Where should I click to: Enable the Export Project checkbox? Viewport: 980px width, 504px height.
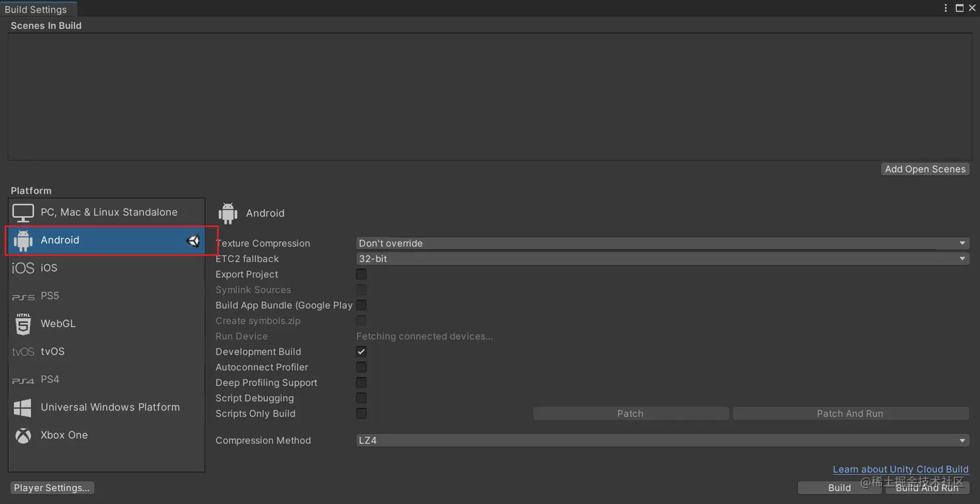tap(362, 274)
